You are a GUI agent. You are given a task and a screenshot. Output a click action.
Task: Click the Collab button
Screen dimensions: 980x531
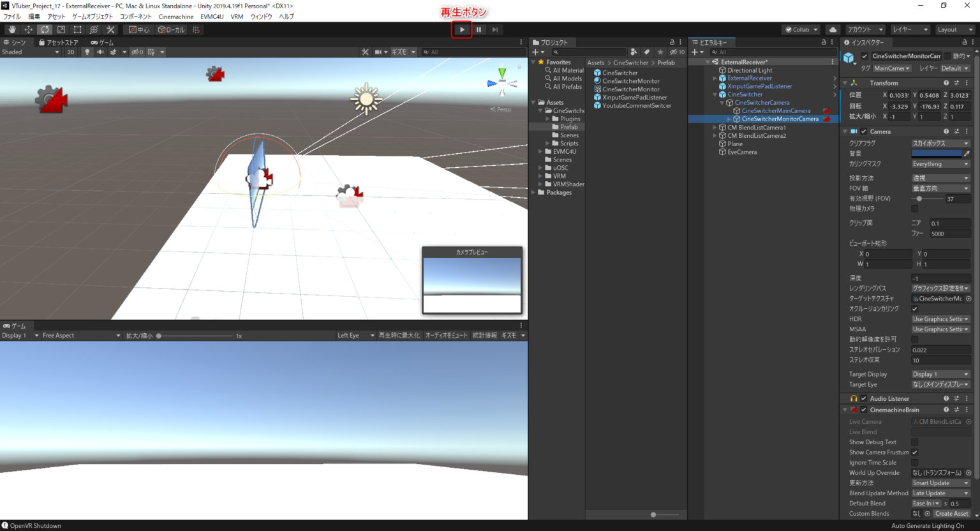pyautogui.click(x=801, y=29)
